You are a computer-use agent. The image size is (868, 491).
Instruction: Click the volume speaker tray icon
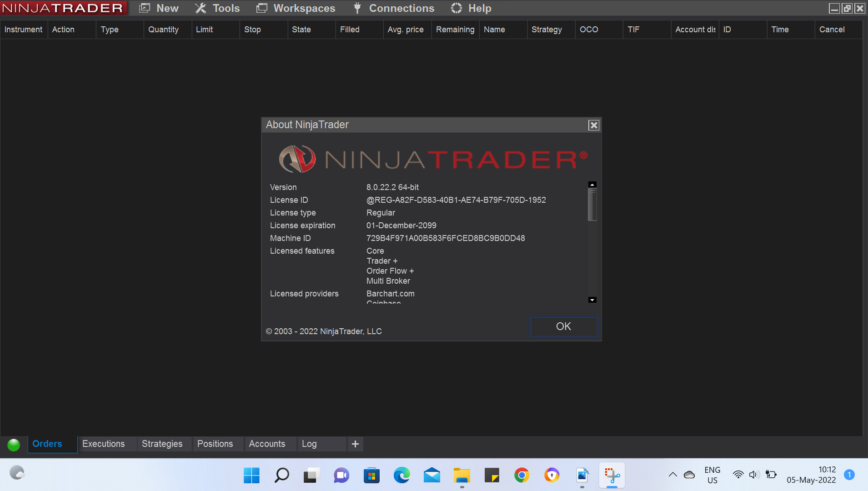pyautogui.click(x=754, y=475)
